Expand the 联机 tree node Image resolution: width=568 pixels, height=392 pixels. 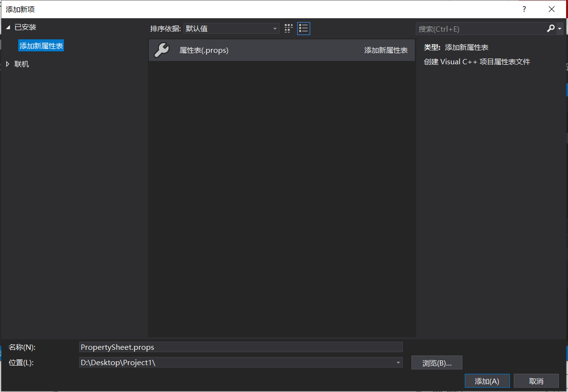pyautogui.click(x=8, y=64)
